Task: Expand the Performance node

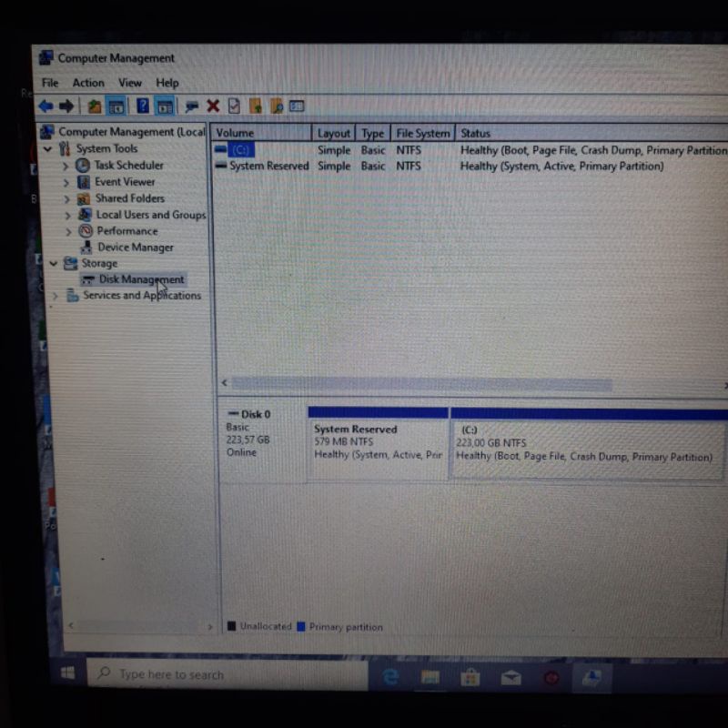Action: [68, 231]
